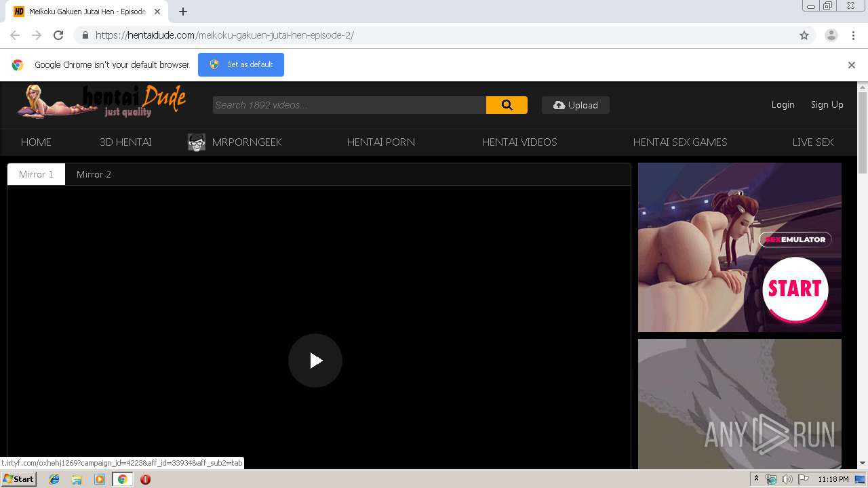Click the site logo

tap(102, 102)
